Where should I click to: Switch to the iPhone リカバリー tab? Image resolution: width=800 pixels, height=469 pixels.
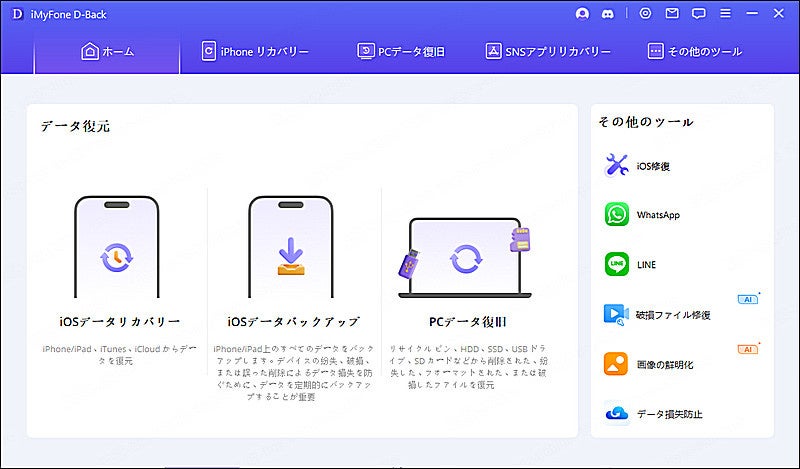click(255, 52)
